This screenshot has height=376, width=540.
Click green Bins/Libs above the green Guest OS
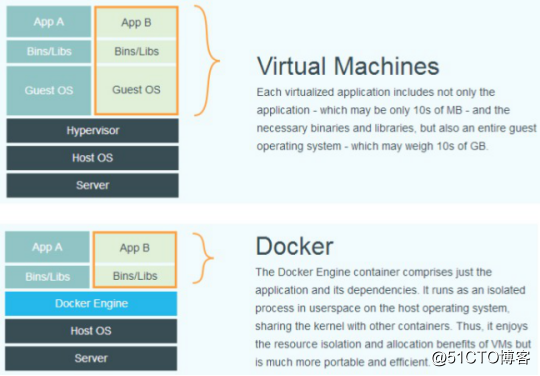point(136,52)
